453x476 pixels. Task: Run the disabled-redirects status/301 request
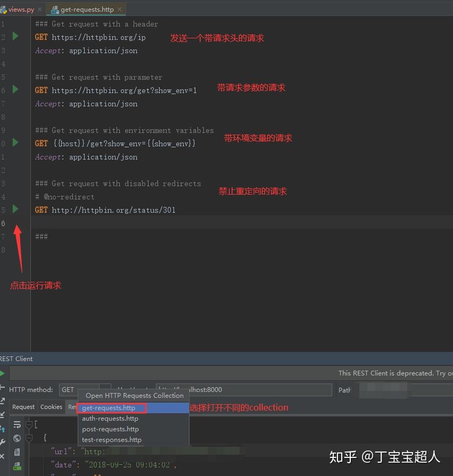(15, 210)
